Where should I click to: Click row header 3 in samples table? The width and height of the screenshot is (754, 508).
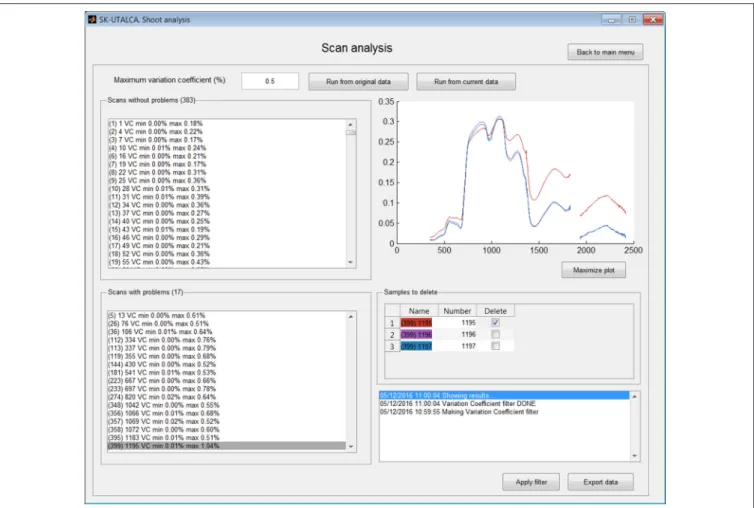392,346
